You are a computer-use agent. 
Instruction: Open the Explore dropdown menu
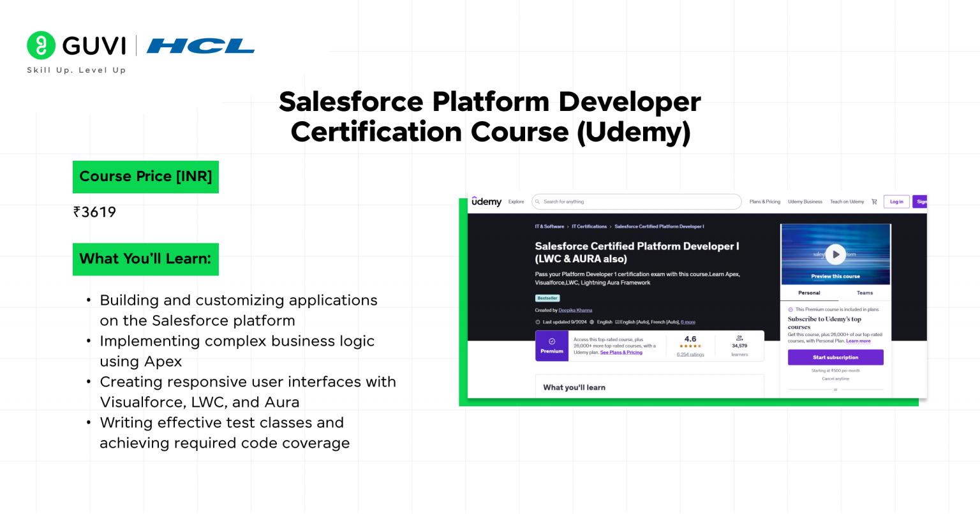coord(517,202)
